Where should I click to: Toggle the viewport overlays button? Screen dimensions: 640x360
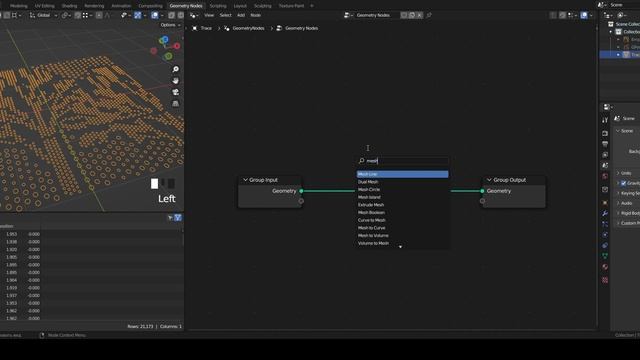(x=155, y=15)
